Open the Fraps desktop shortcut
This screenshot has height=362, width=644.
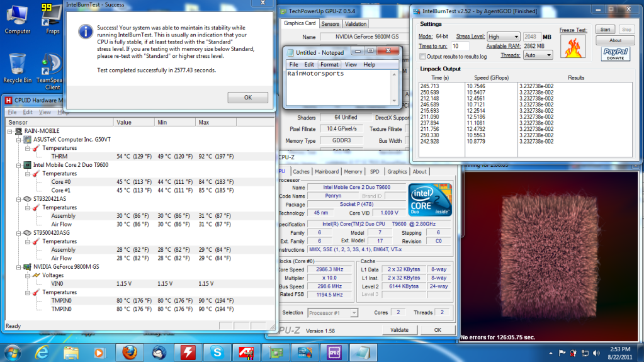pyautogui.click(x=52, y=18)
